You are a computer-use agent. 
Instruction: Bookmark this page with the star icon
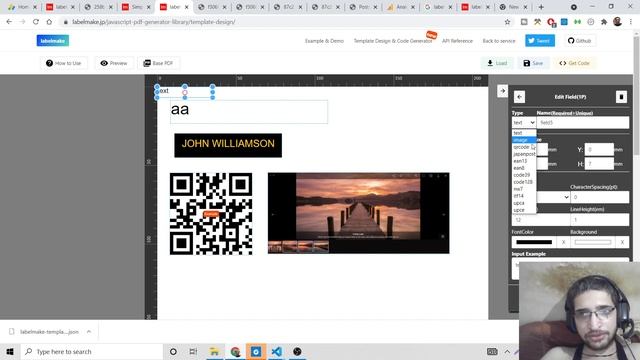coord(507,22)
